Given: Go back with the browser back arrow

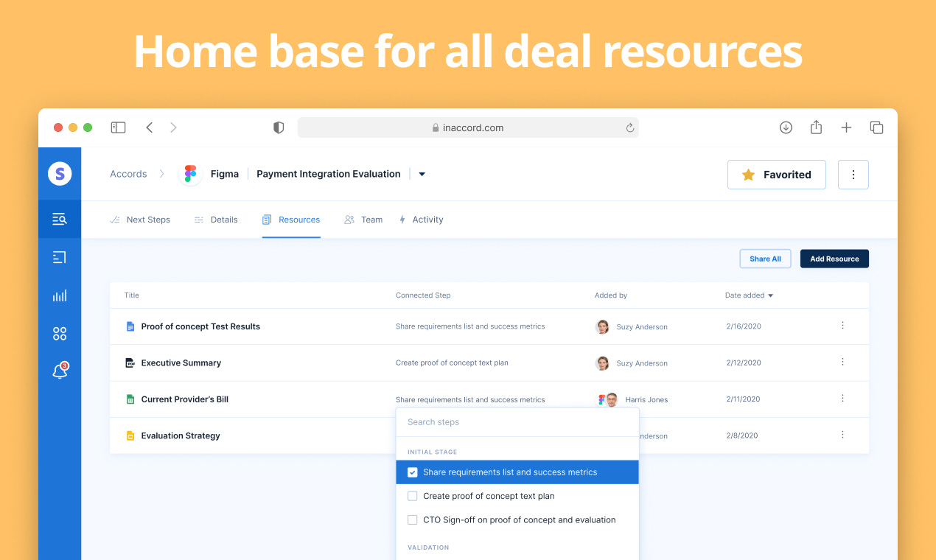Looking at the screenshot, I should (x=149, y=127).
